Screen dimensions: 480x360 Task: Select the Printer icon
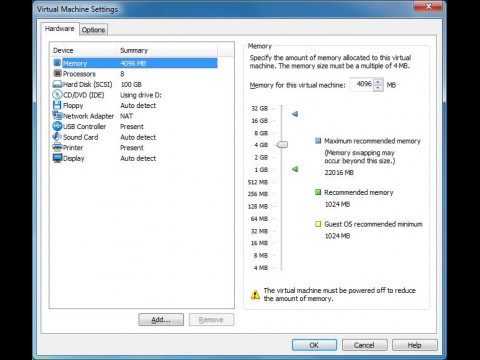coord(57,147)
